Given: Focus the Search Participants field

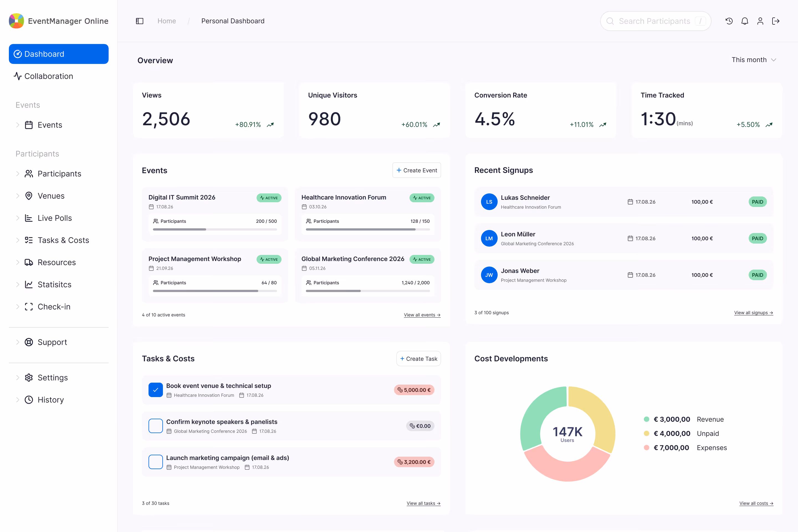Looking at the screenshot, I should 656,21.
